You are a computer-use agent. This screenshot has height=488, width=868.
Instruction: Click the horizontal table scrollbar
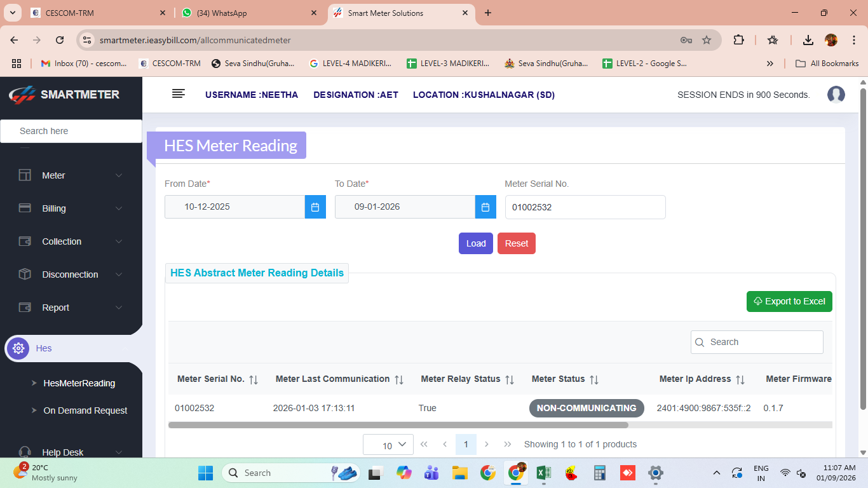pyautogui.click(x=398, y=425)
